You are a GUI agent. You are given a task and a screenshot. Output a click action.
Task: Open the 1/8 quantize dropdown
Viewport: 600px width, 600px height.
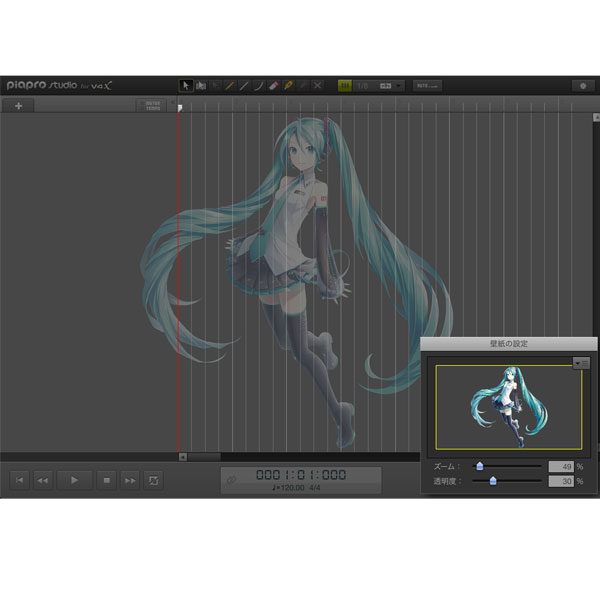click(379, 86)
